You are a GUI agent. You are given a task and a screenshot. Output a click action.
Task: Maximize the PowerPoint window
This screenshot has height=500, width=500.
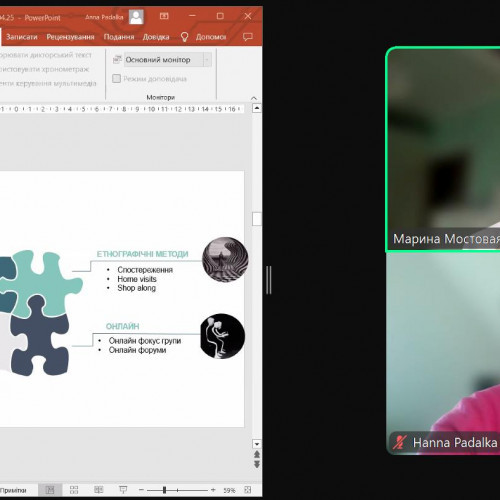pyautogui.click(x=220, y=16)
